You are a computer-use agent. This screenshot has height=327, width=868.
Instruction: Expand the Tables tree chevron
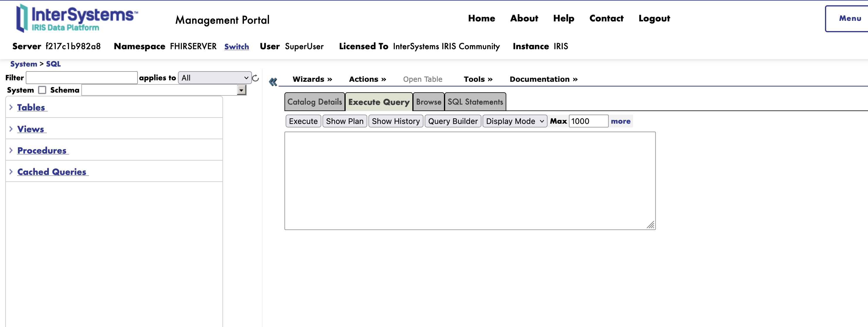tap(11, 107)
